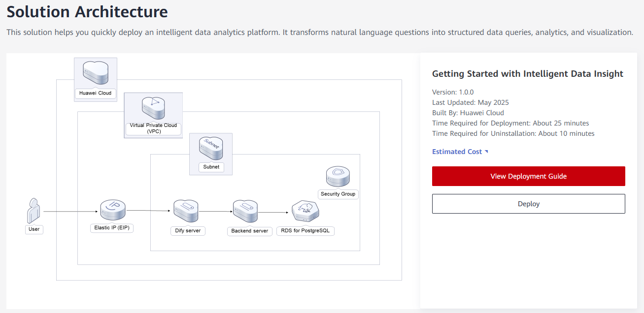Click the 'RDS for PostgreSQL' label
Viewport: 644px width, 313px height.
(305, 231)
